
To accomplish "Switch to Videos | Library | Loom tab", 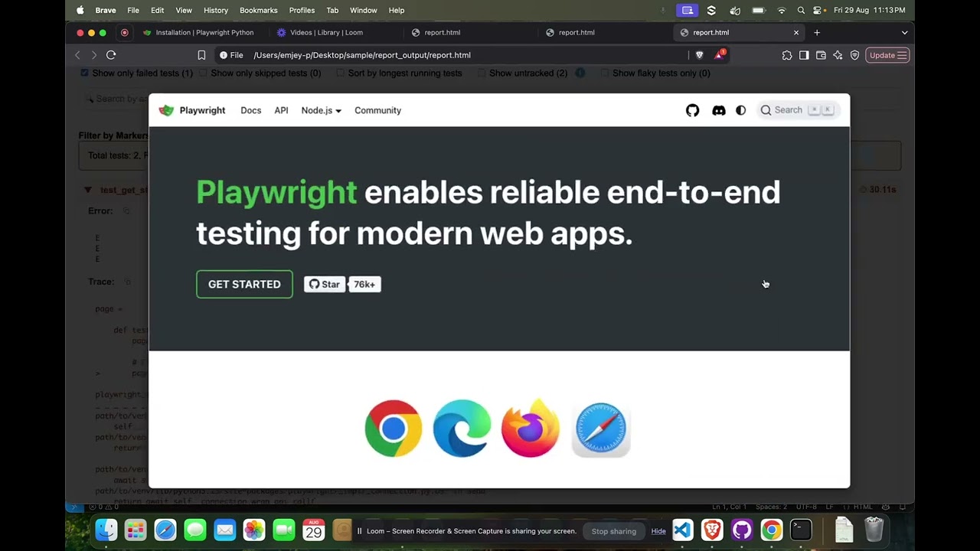I will [319, 33].
